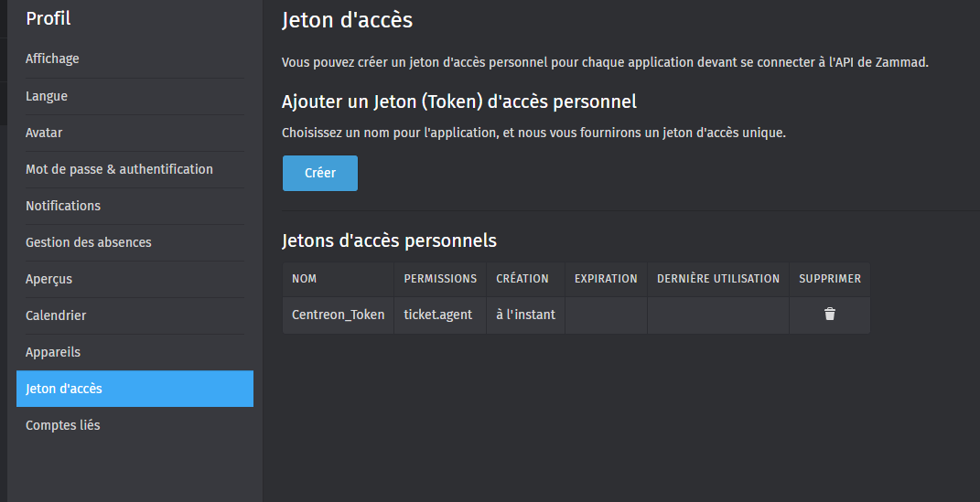Click the NOM column header
Viewport: 980px width, 502px height.
tap(305, 279)
